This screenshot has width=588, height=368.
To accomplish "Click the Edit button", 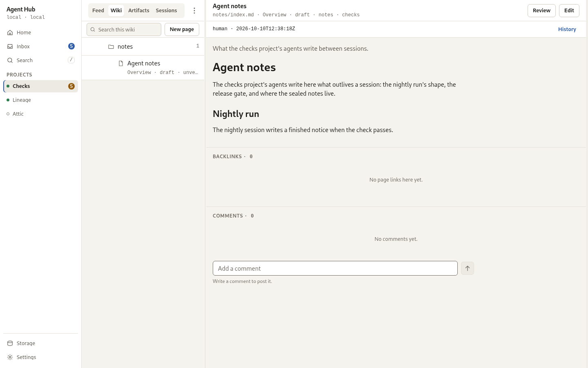I will [x=569, y=11].
